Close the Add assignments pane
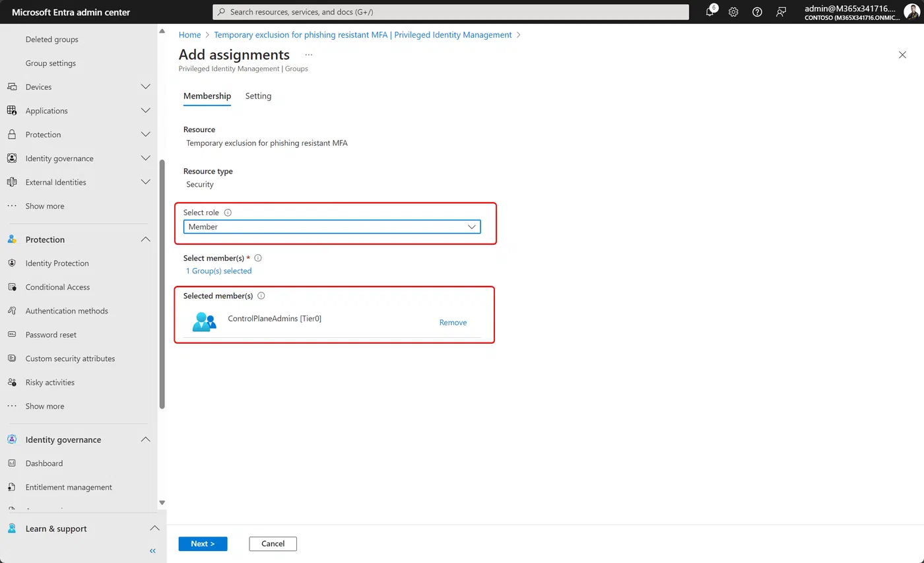The image size is (924, 563). (902, 55)
